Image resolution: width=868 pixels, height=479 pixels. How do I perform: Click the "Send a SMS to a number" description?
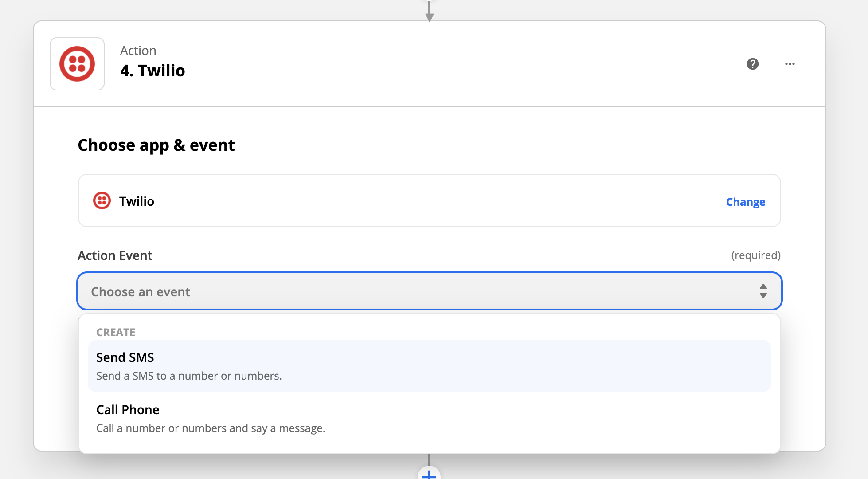(189, 376)
